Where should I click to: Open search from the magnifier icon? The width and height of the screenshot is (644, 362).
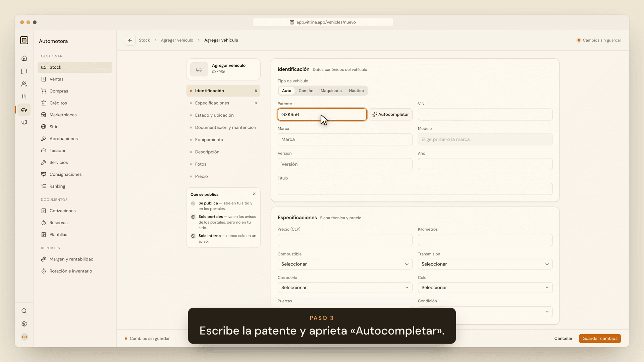tap(24, 311)
